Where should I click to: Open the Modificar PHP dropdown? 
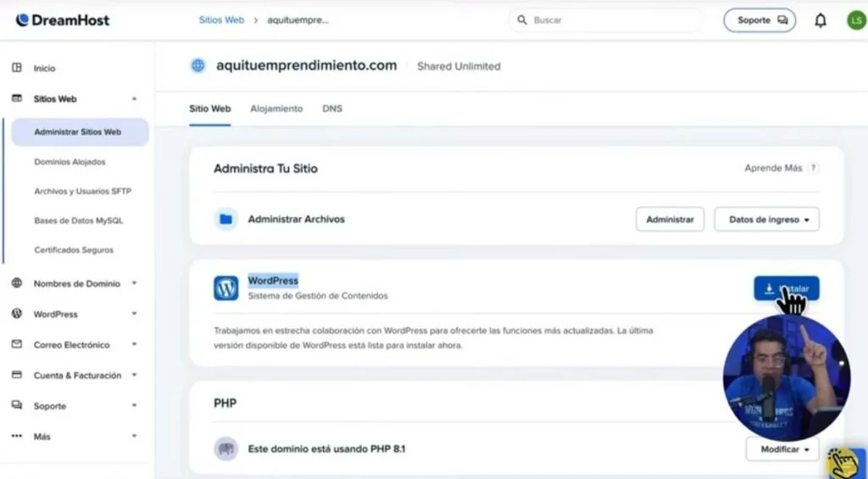[782, 449]
